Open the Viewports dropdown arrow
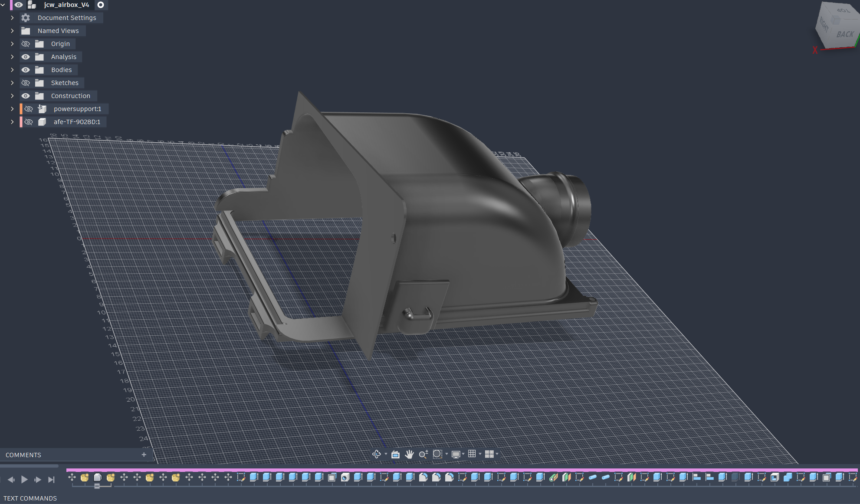 pyautogui.click(x=497, y=454)
